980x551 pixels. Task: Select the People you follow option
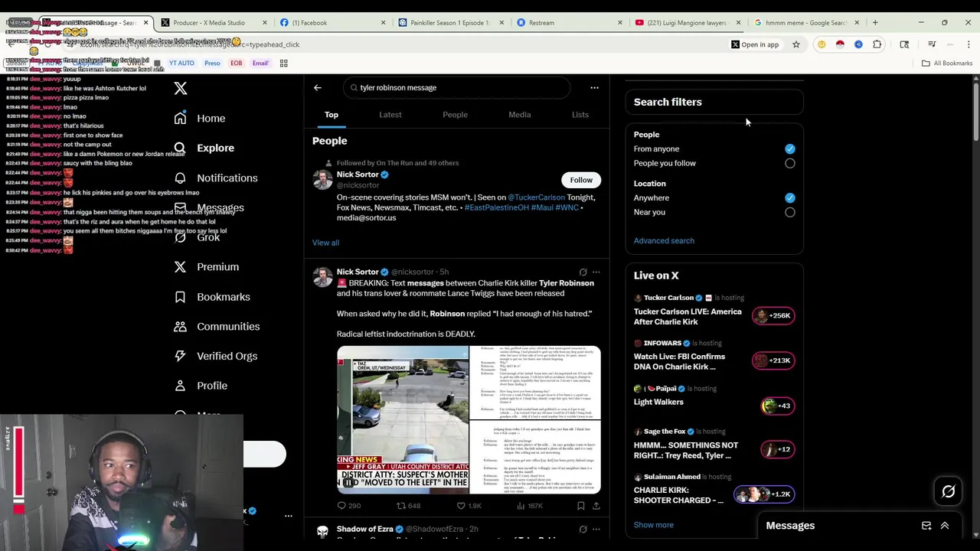tap(790, 163)
